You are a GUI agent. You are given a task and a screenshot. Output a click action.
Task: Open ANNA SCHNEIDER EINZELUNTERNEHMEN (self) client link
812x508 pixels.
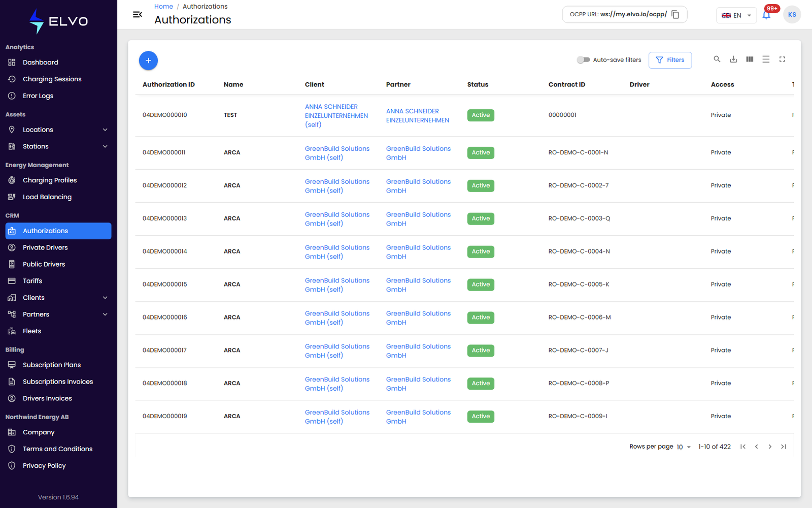point(336,116)
